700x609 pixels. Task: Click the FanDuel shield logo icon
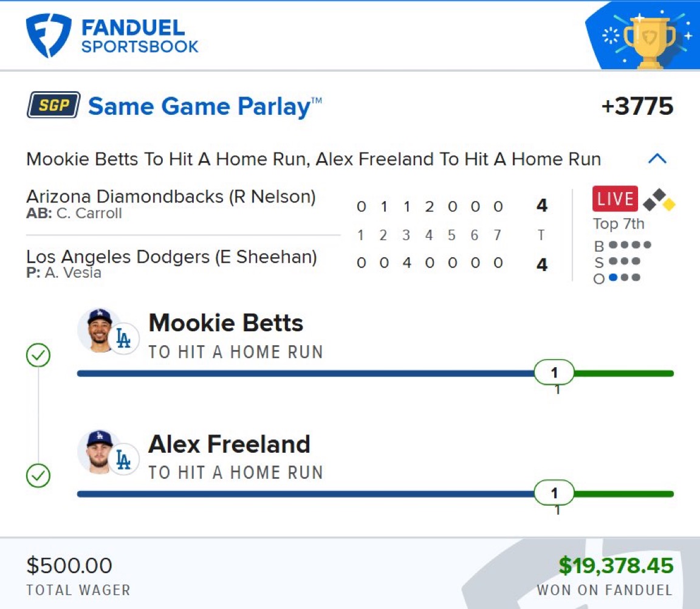(x=49, y=36)
